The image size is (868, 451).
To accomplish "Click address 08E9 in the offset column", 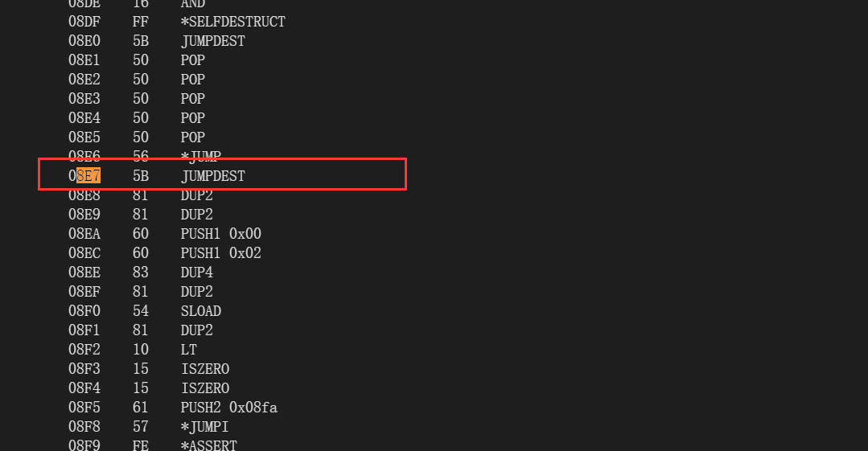I will click(x=84, y=215).
